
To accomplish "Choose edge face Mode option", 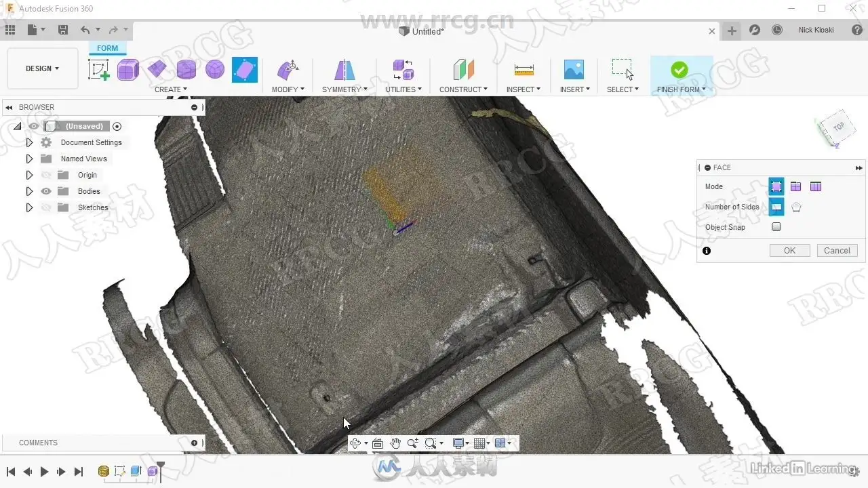I will pos(796,186).
